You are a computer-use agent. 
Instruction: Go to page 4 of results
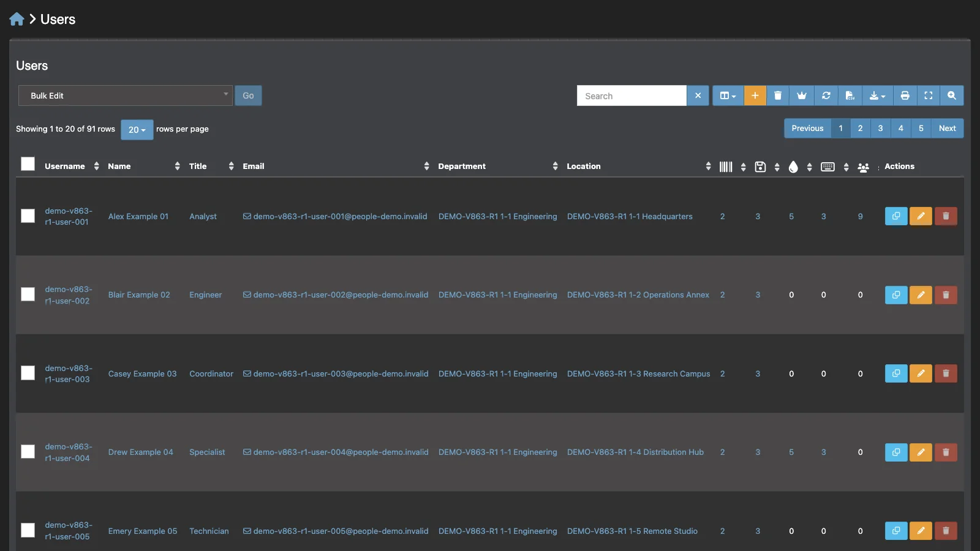tap(900, 129)
